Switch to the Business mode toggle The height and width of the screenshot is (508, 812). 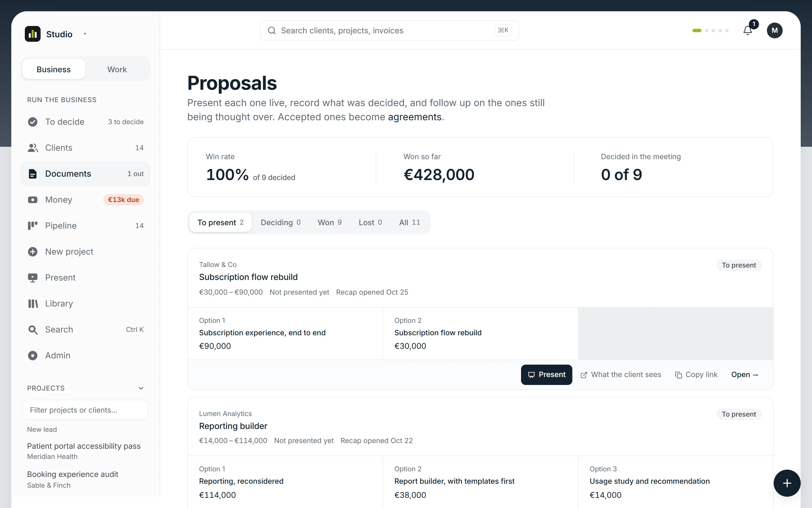point(54,69)
